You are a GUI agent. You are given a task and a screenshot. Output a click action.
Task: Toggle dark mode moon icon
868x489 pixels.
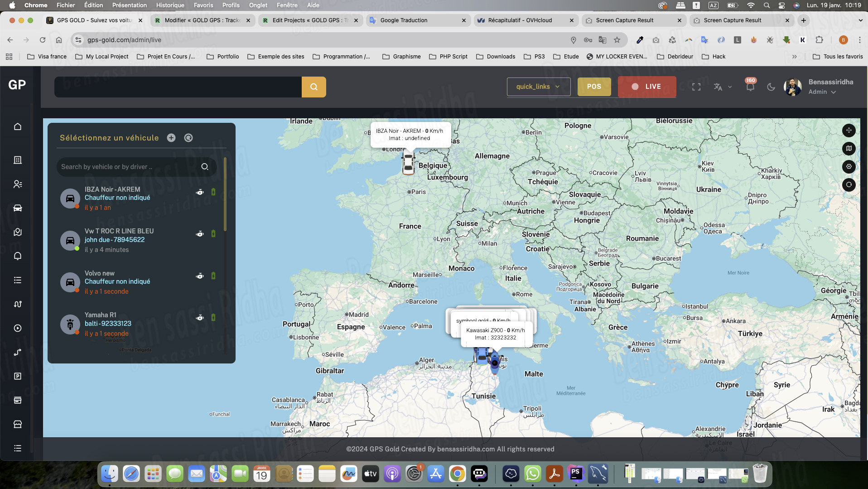(771, 87)
